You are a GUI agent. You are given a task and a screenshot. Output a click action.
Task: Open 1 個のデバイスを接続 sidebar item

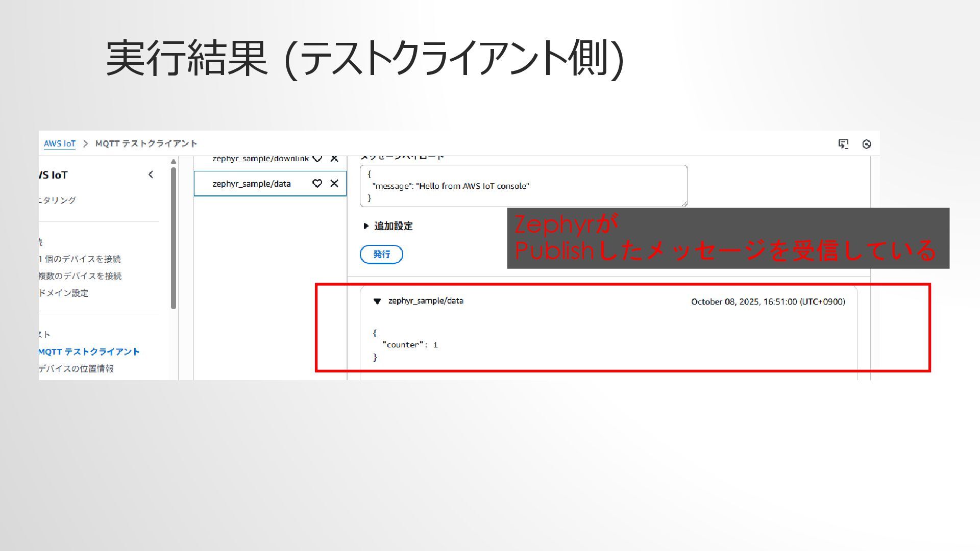pos(80,259)
